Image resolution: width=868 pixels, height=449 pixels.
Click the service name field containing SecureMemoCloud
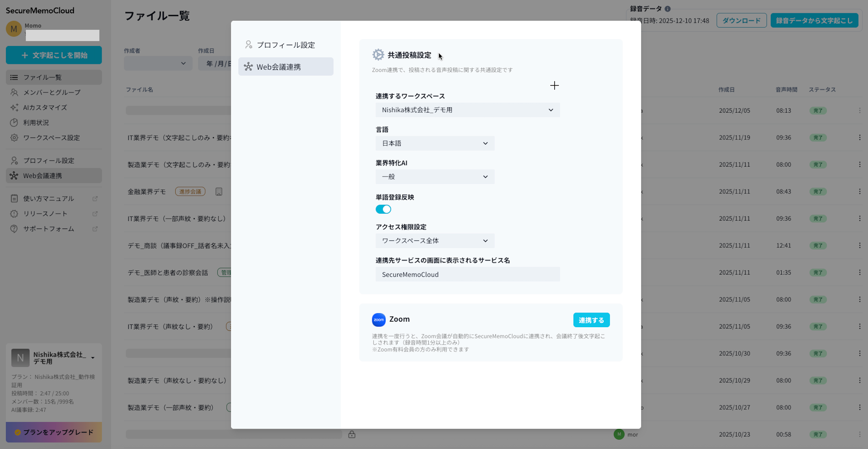(467, 274)
